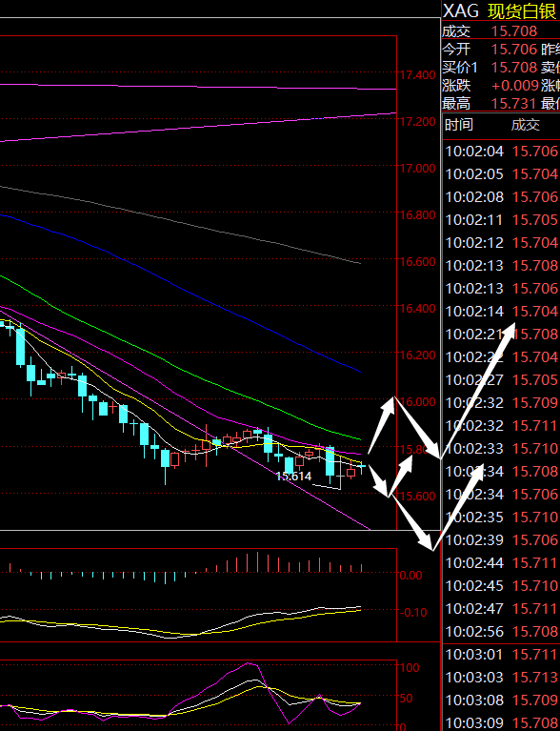Select the tick row timed 10:02:05
Screen dimensions: 560x731
(x=502, y=173)
